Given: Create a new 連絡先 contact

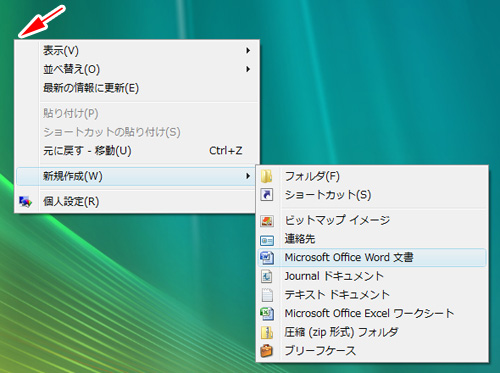Looking at the screenshot, I should (x=372, y=239).
